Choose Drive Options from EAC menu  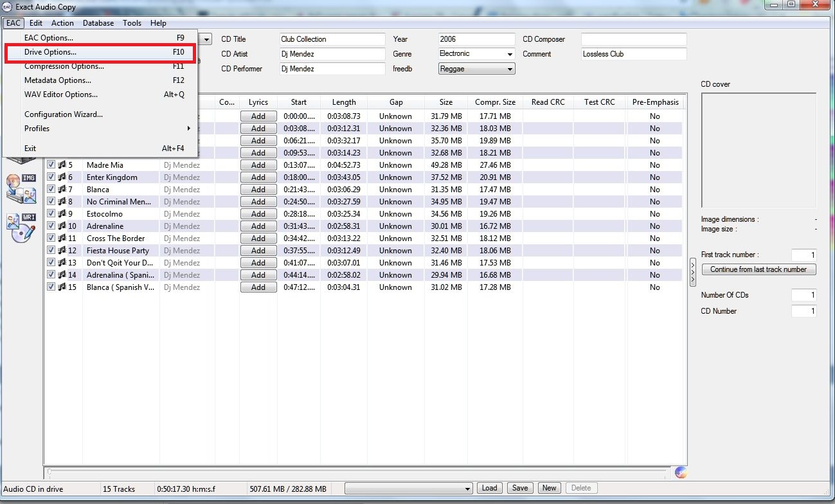(x=100, y=52)
